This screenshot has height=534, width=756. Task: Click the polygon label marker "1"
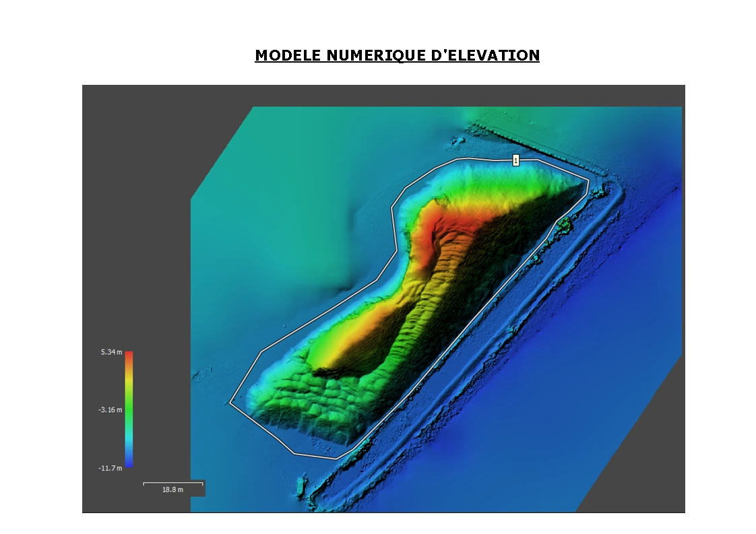point(515,160)
